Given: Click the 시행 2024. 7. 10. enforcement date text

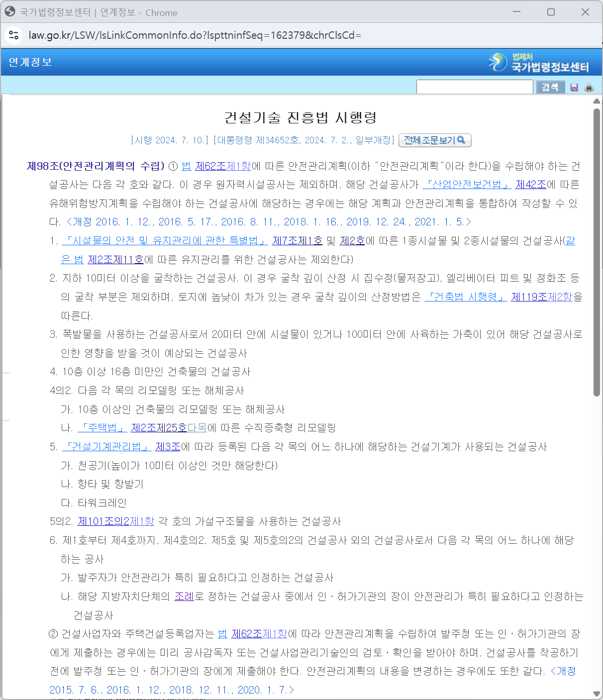Looking at the screenshot, I should coord(170,140).
